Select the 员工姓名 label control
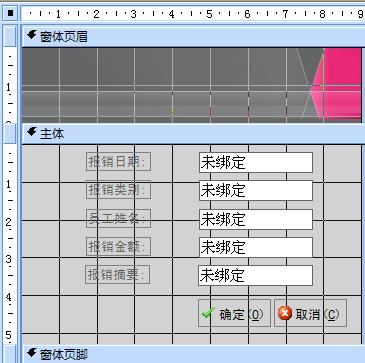The image size is (365, 363). pos(118,218)
